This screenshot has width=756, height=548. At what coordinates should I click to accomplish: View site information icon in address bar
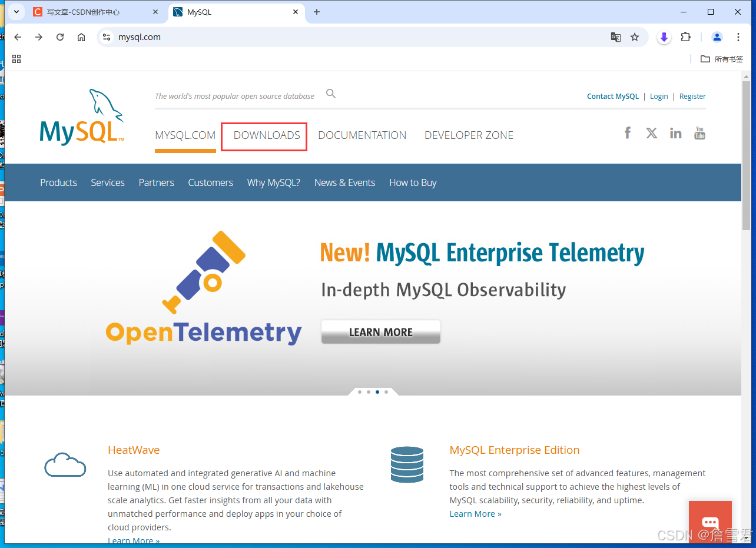[107, 37]
